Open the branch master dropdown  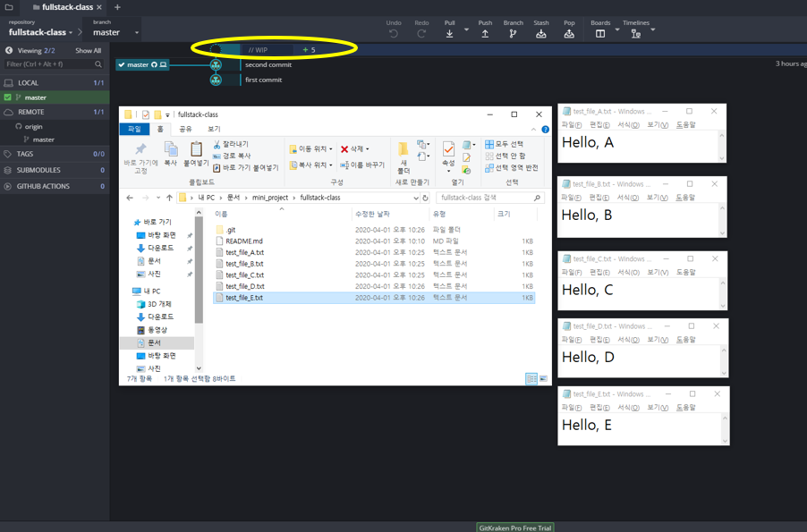pos(115,32)
